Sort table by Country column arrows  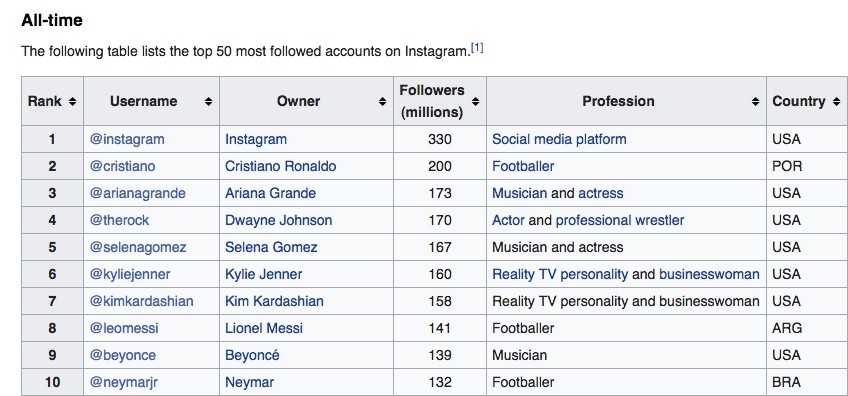point(837,101)
